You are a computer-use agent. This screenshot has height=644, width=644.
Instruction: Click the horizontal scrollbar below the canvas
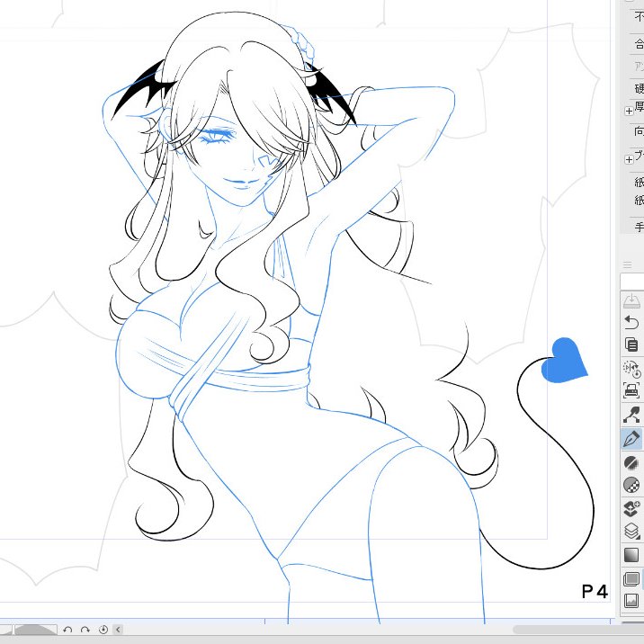[x=578, y=630]
